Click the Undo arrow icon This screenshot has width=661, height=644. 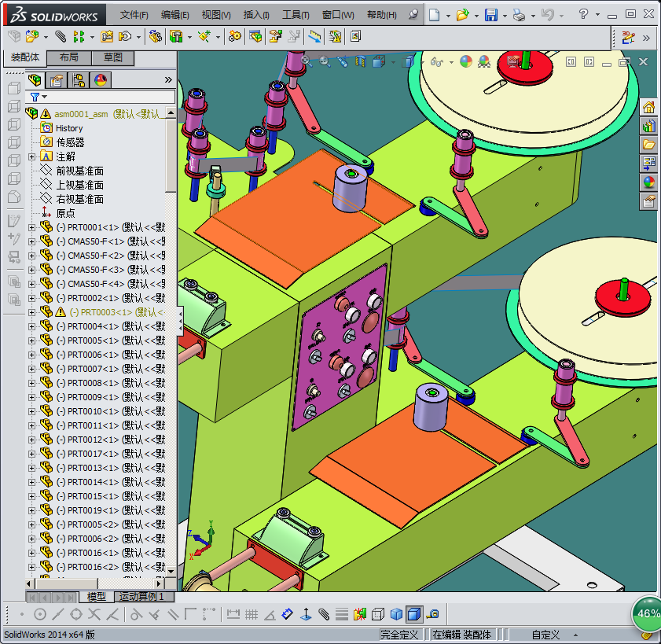[547, 15]
